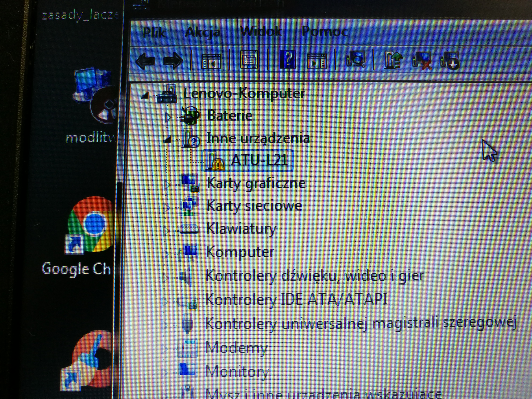Screen dimensions: 532x399
Task: Toggle the action pane toolbar icon
Action: click(x=317, y=61)
